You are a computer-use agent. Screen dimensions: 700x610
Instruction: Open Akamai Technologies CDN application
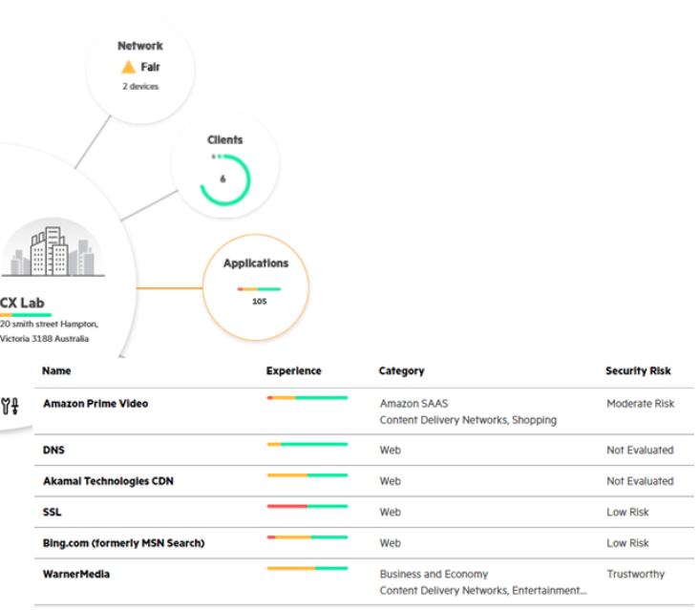[x=108, y=481]
